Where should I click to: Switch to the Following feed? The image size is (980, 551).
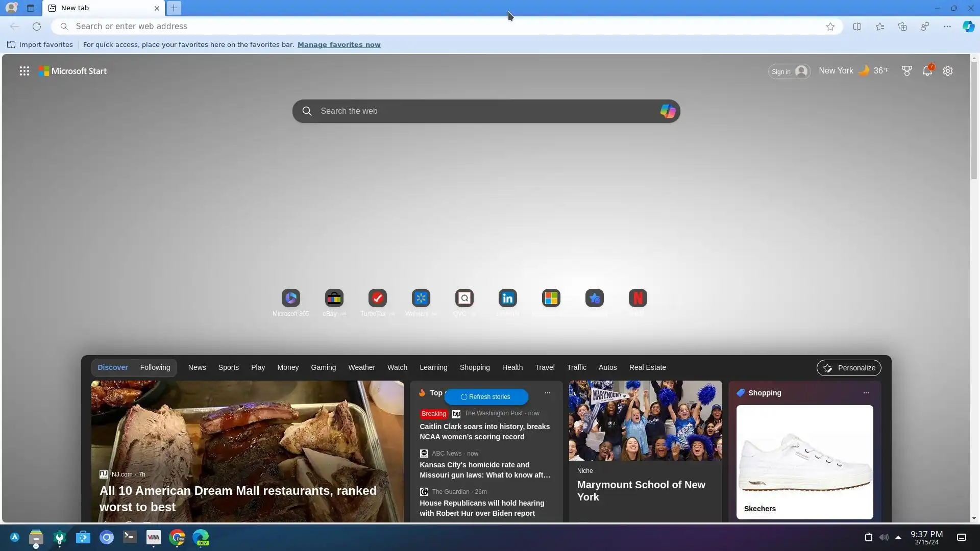click(x=155, y=368)
